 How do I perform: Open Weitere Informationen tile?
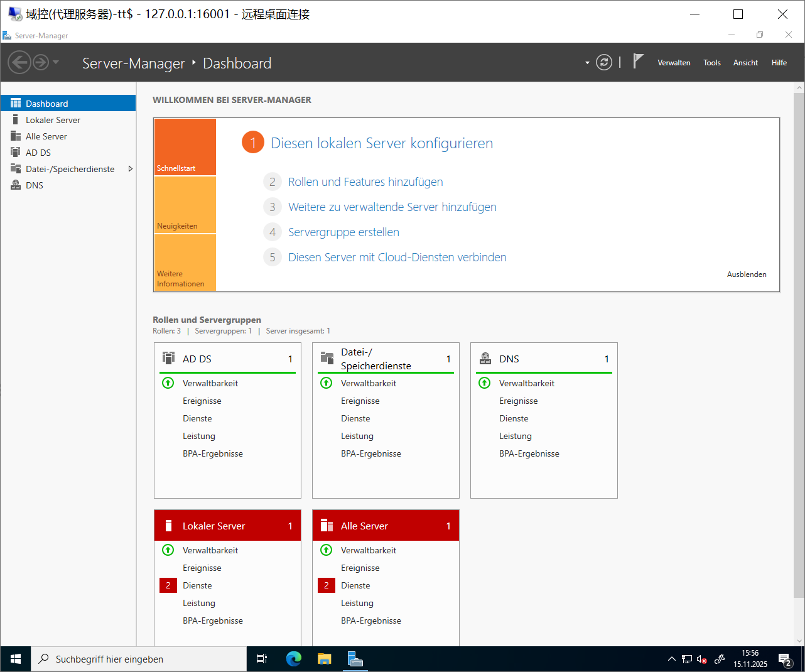tap(185, 263)
